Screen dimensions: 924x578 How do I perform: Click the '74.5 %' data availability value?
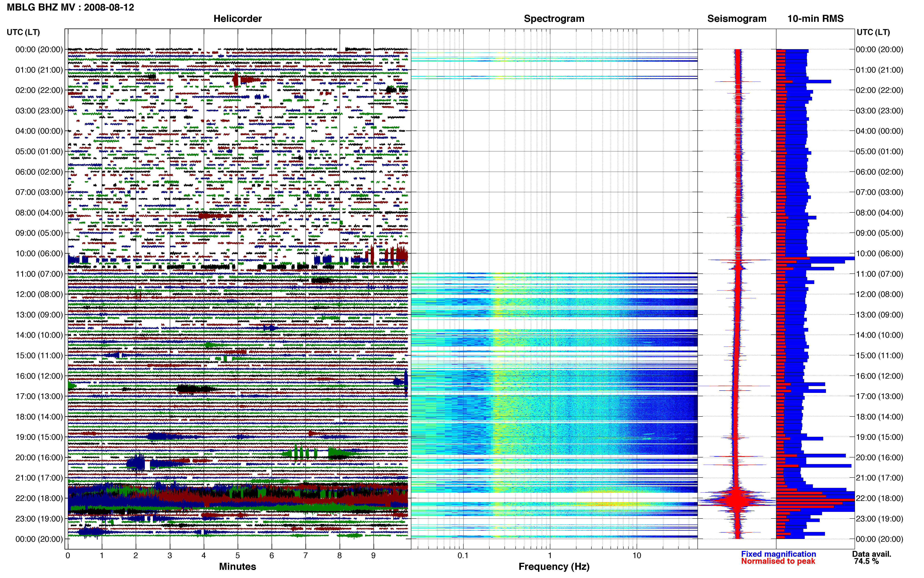[866, 561]
